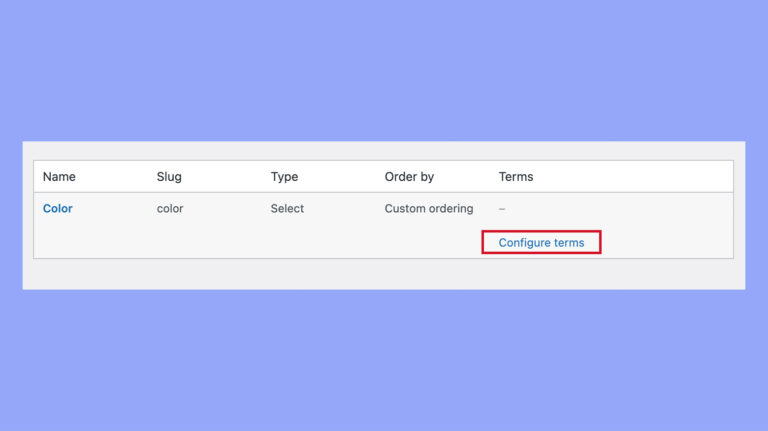Image resolution: width=768 pixels, height=431 pixels.
Task: Click the Configure terms link
Action: [541, 242]
